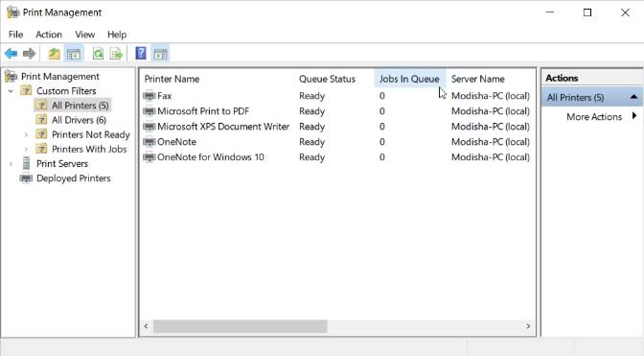The height and width of the screenshot is (356, 644).
Task: Click the horizontal scrollbar right arrow
Action: 528,326
